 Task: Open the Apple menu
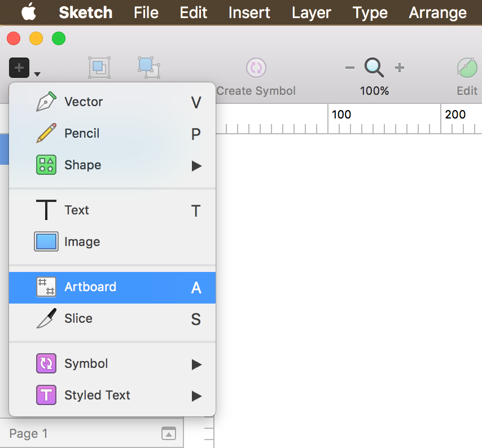29,12
